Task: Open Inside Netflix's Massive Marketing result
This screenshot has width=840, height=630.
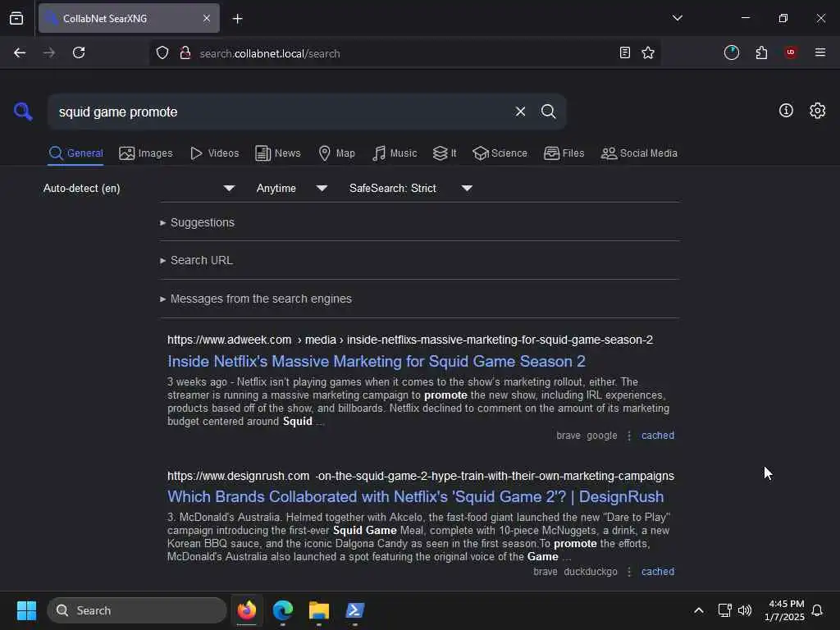Action: (376, 361)
